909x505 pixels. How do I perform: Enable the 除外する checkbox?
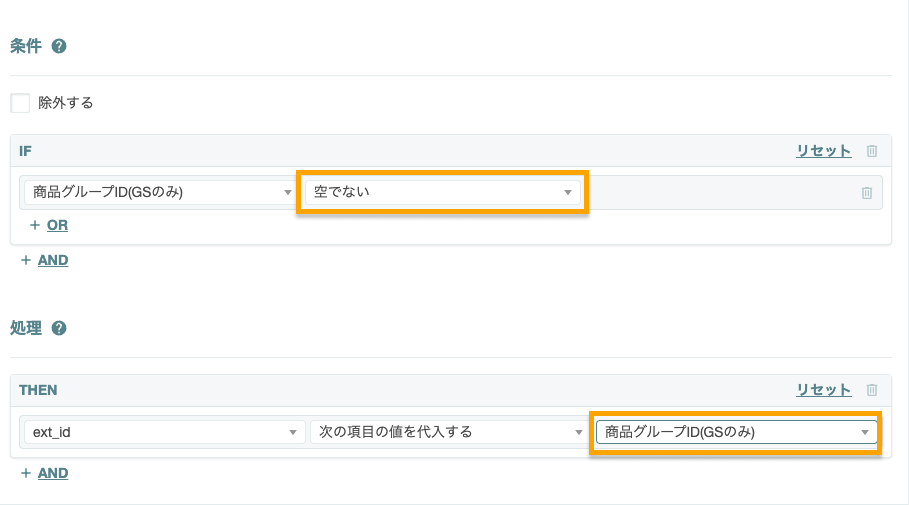click(x=20, y=103)
